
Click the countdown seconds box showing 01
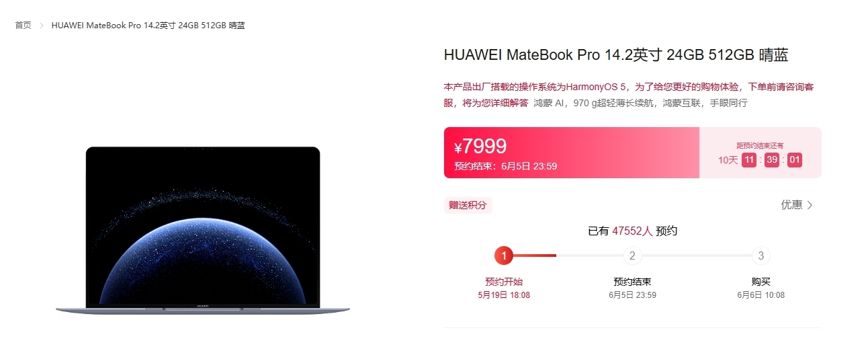pos(795,160)
